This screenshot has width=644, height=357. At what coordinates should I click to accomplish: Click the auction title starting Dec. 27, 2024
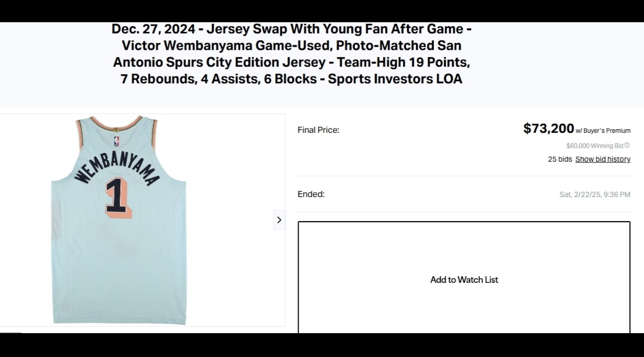pos(292,54)
